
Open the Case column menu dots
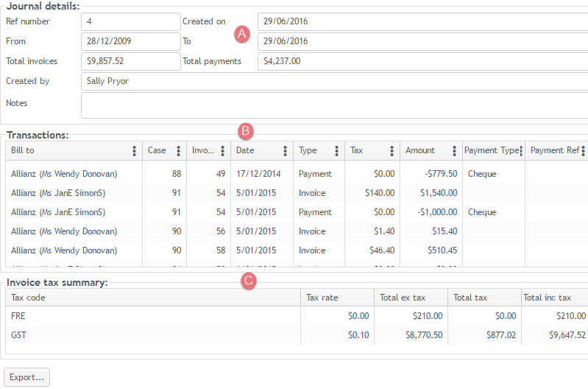[x=179, y=151]
